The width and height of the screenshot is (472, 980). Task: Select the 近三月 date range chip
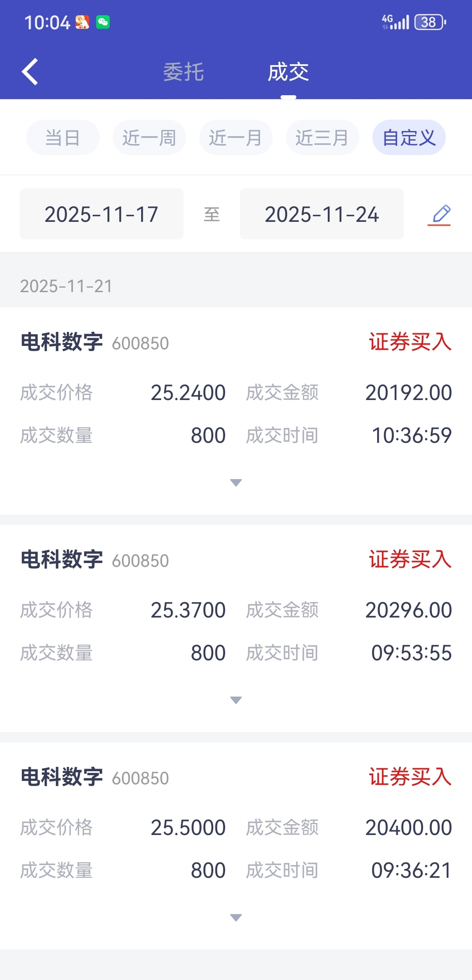click(x=323, y=138)
